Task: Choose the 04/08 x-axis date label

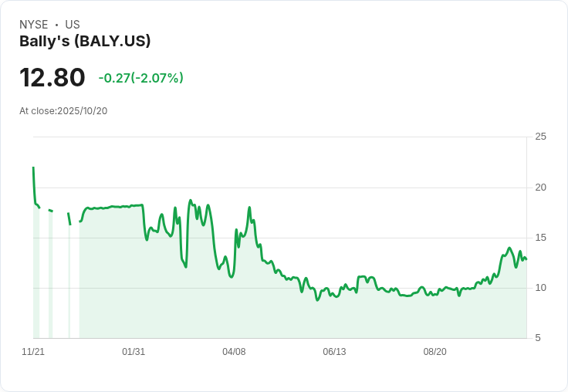Action: pyautogui.click(x=234, y=352)
